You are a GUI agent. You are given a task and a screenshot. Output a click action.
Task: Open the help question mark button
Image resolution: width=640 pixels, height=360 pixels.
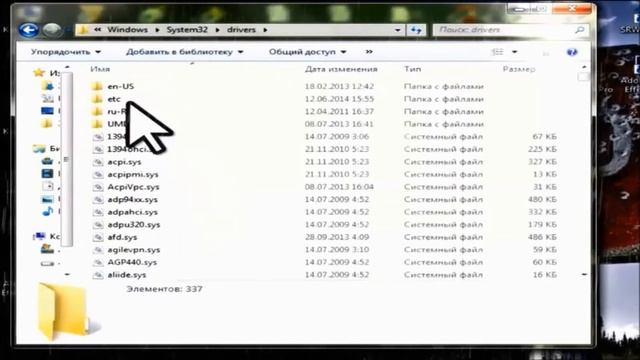coord(572,52)
